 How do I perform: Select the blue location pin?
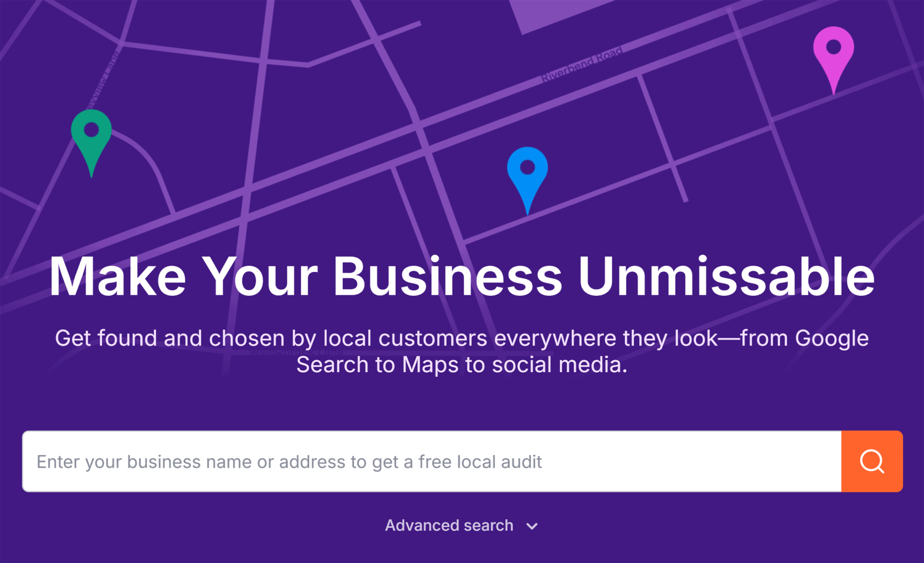pyautogui.click(x=527, y=176)
